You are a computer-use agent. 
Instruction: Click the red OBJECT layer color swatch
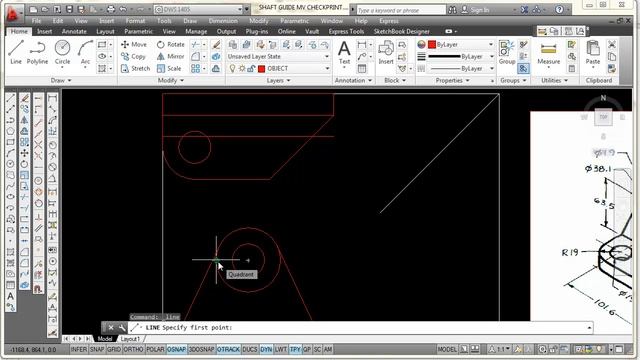(x=262, y=69)
